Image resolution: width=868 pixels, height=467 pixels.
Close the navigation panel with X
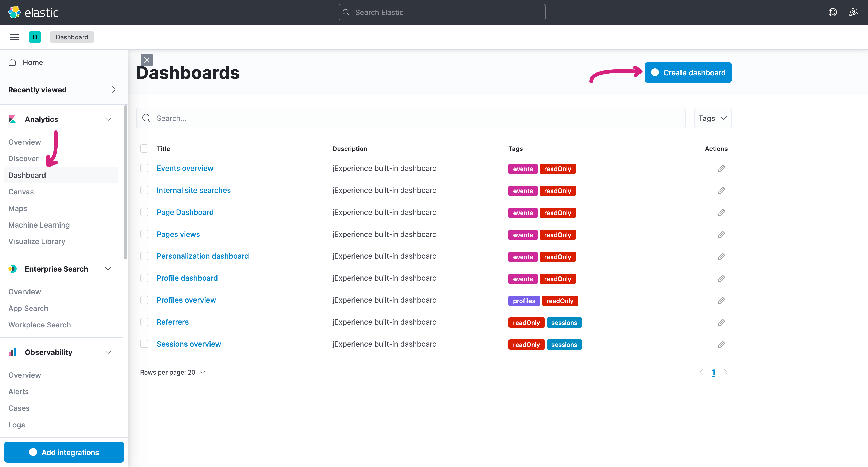coord(147,60)
